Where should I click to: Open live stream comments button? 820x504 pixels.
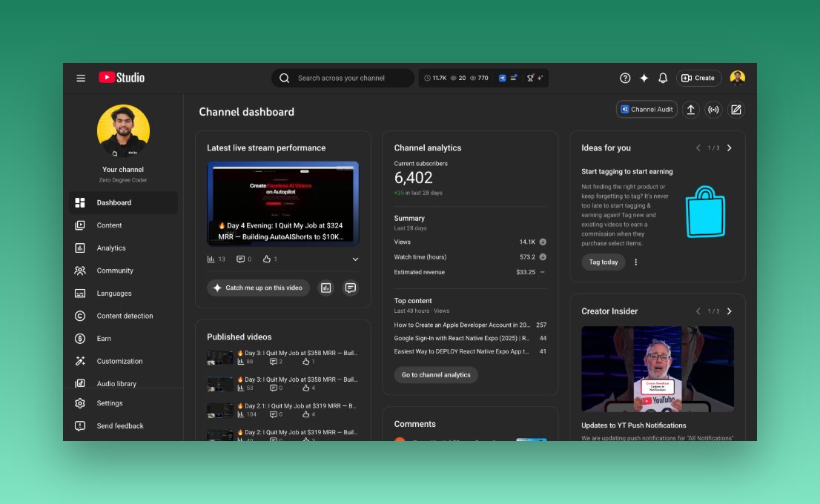[x=351, y=288]
